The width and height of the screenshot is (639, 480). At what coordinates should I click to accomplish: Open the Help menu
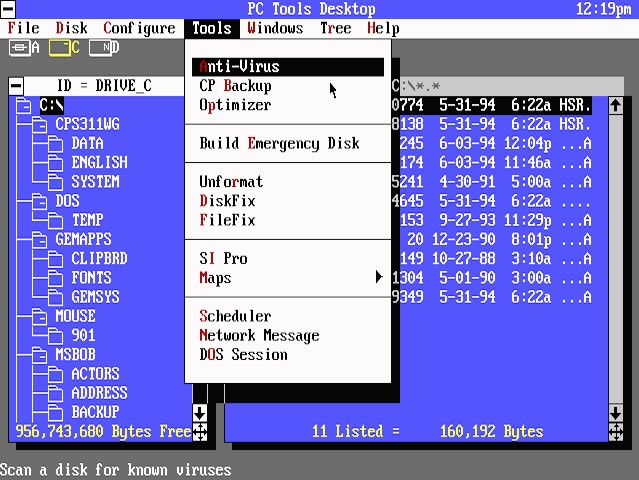[383, 28]
